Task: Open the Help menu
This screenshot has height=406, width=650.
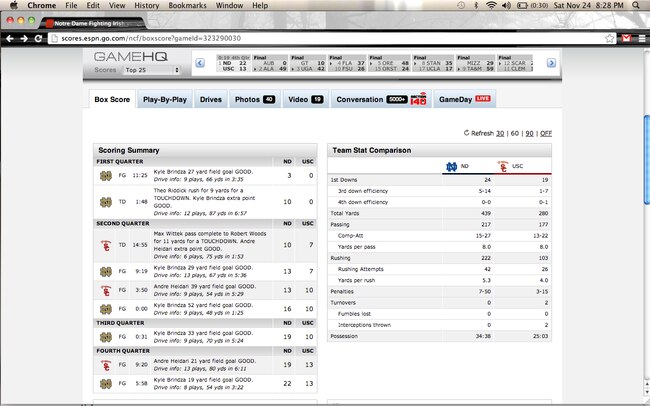Action: (260, 5)
